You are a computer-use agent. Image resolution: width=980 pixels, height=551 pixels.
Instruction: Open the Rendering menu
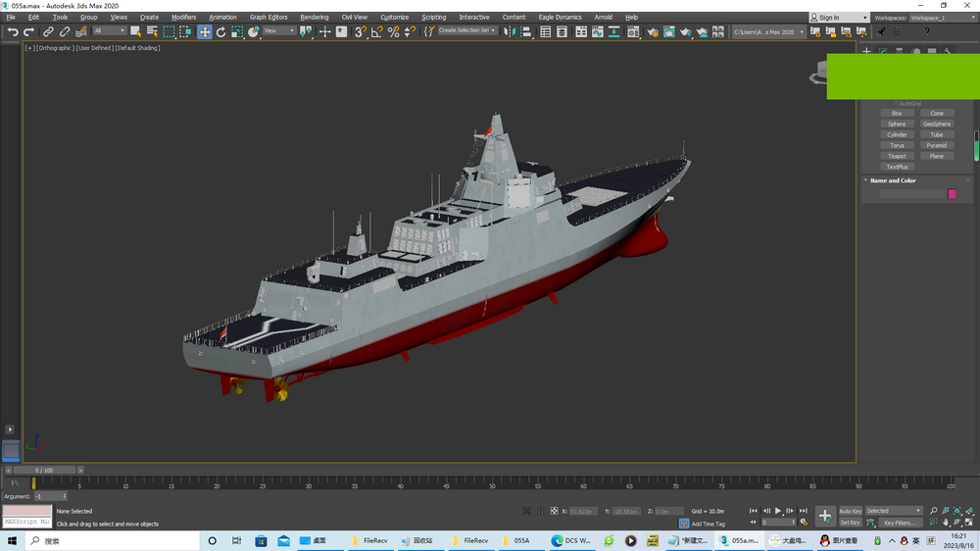[x=314, y=17]
